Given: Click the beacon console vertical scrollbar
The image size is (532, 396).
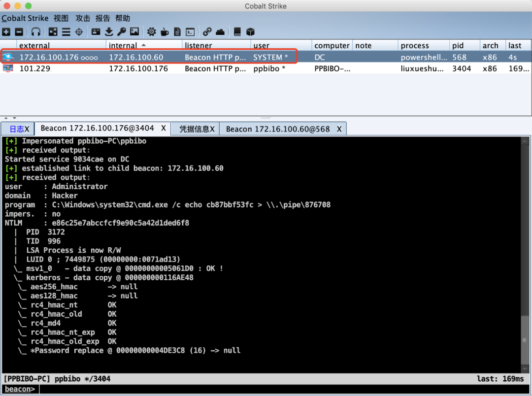Looking at the screenshot, I should pyautogui.click(x=525, y=255).
